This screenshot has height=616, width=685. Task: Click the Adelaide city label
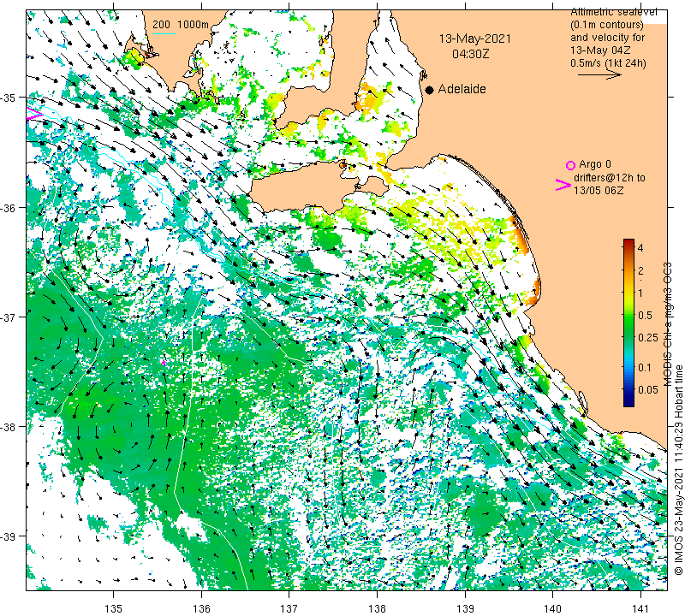pyautogui.click(x=462, y=89)
